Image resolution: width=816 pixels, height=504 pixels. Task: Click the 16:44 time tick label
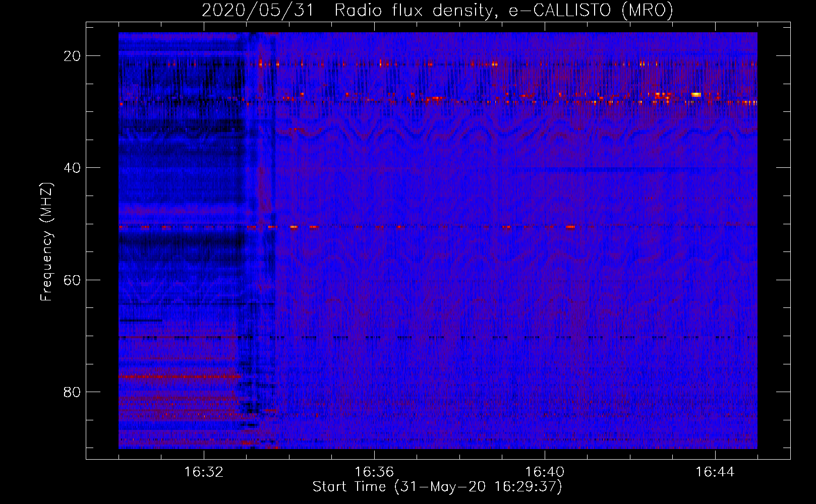tap(715, 472)
